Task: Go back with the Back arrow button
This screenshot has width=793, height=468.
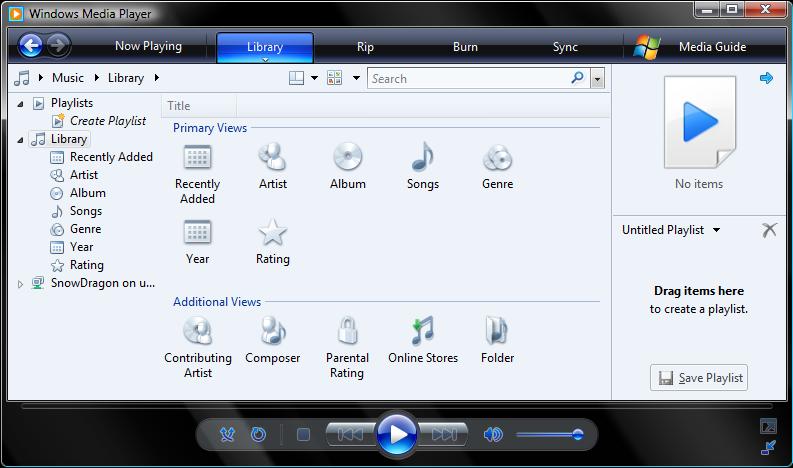Action: 30,46
